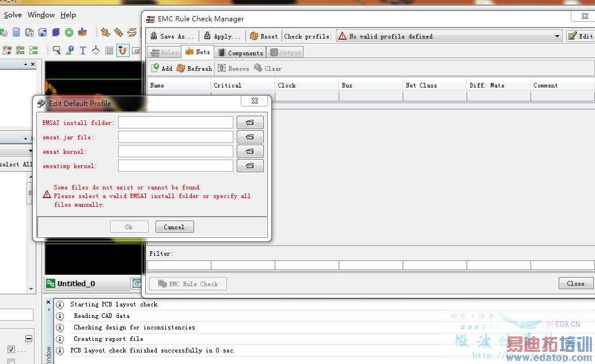Image resolution: width=595 pixels, height=364 pixels.
Task: Select the zoom rectangle magnifier tool
Action: [56, 50]
